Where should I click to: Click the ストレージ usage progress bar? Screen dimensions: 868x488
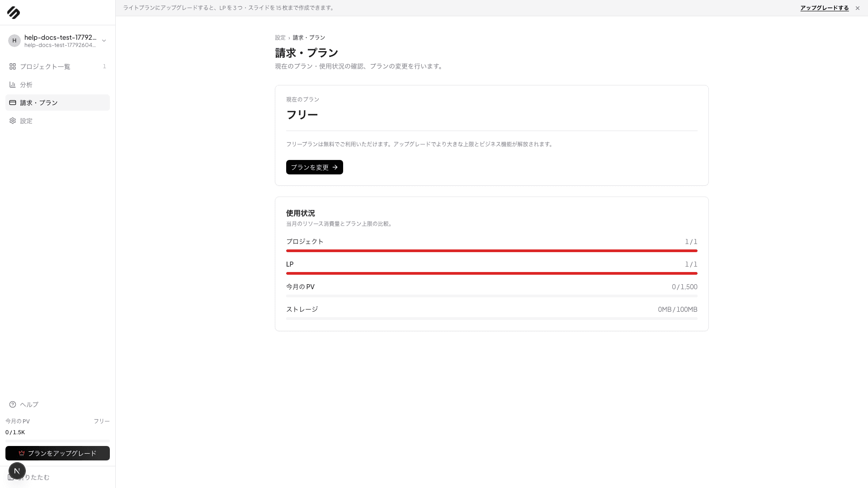(x=491, y=319)
